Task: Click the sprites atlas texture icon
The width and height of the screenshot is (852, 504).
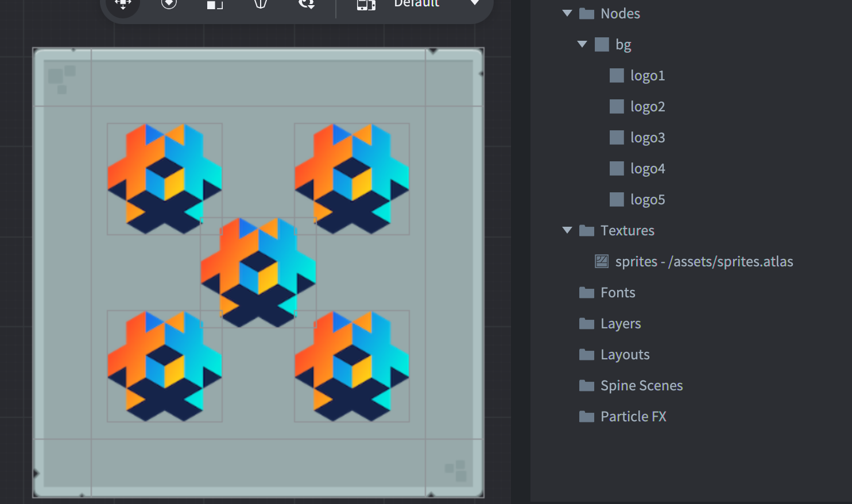Action: pyautogui.click(x=602, y=261)
